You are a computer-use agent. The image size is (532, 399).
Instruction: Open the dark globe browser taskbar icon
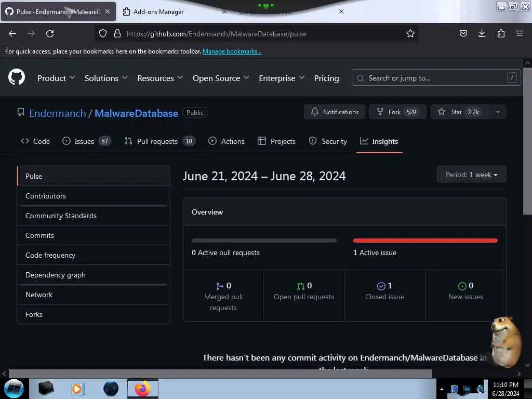tap(111, 389)
